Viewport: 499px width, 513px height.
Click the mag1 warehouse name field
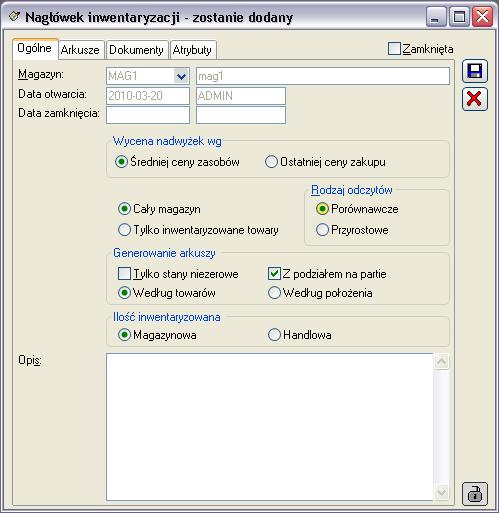[x=323, y=76]
